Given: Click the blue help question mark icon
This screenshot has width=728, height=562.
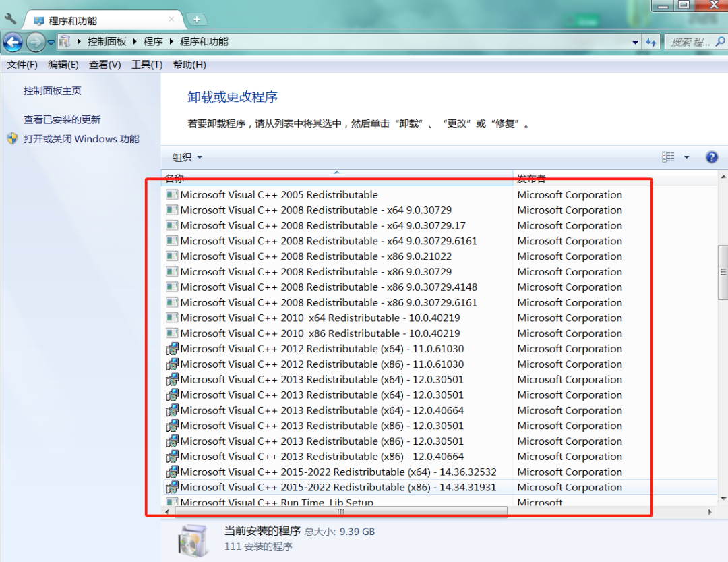Looking at the screenshot, I should click(711, 157).
